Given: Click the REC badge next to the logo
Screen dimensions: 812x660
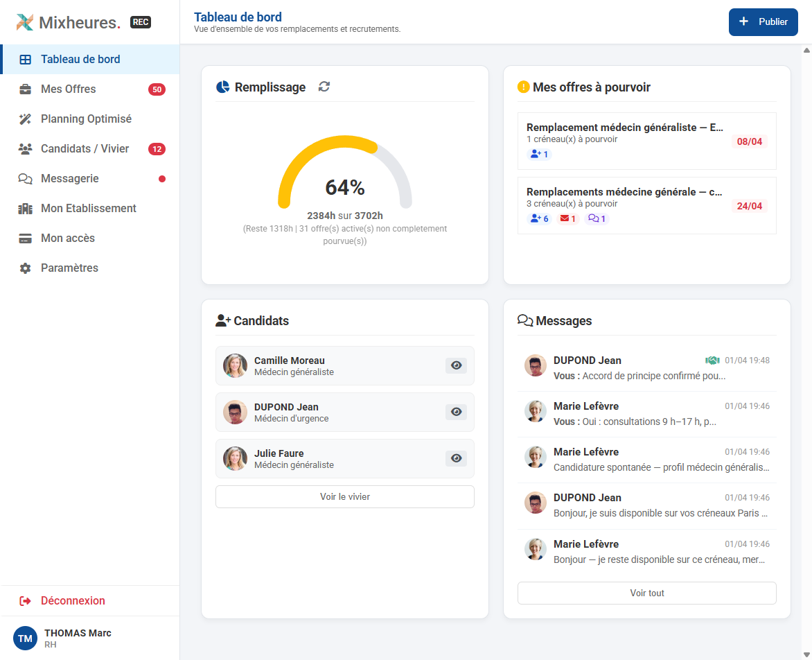Looking at the screenshot, I should 141,22.
